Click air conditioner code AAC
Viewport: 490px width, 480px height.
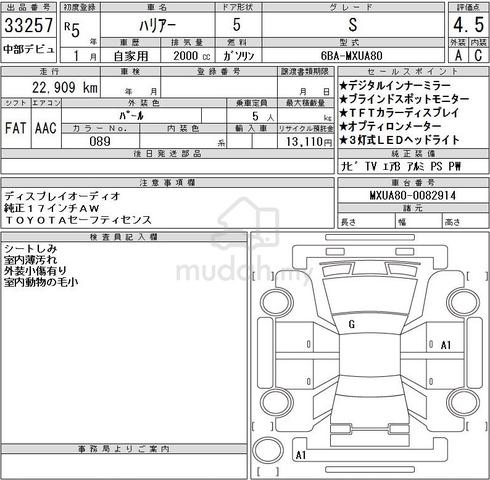pos(46,128)
